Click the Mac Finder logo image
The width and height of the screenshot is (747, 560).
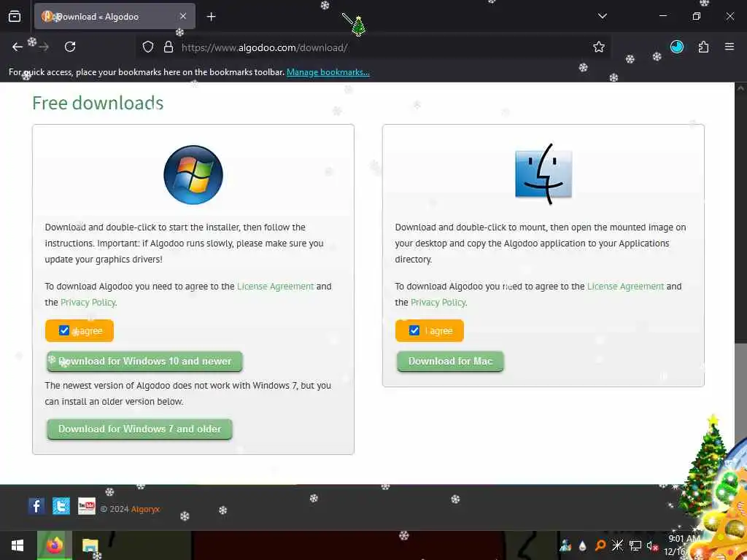[543, 174]
